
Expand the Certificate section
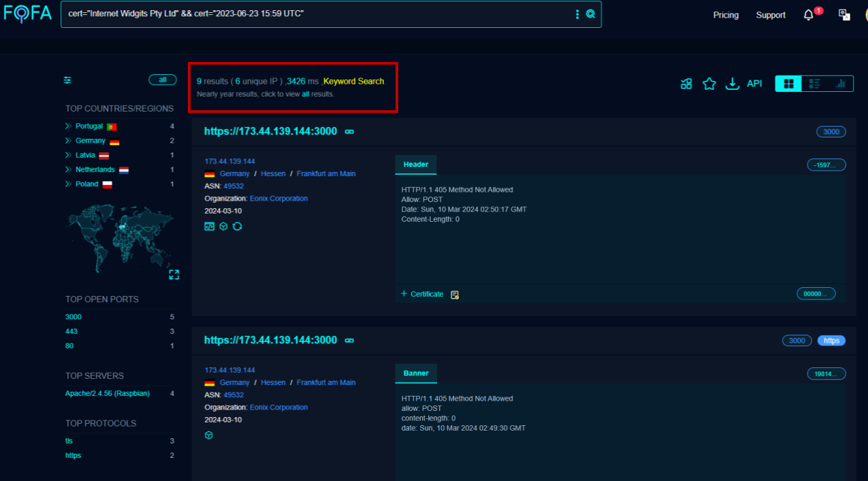422,294
